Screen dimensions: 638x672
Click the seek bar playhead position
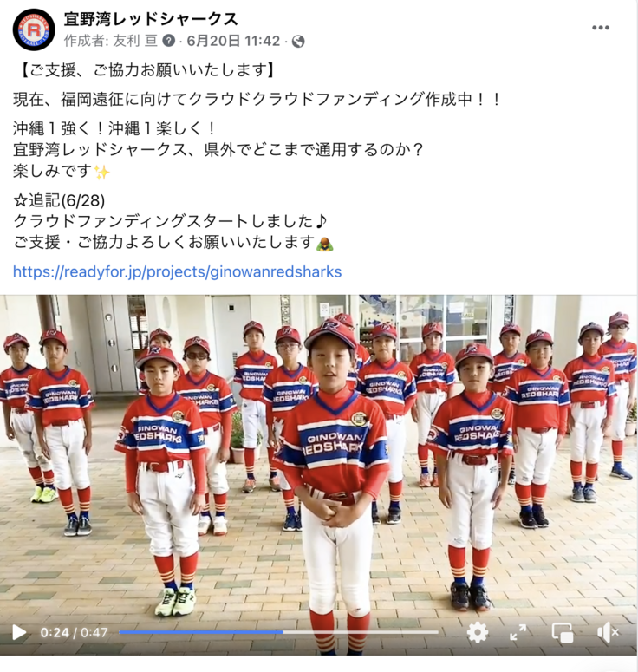click(283, 632)
